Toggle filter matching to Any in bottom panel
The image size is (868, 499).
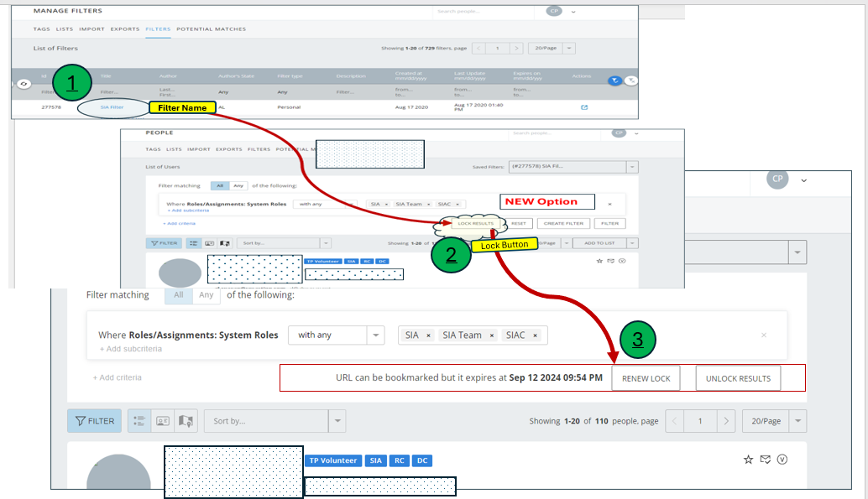pyautogui.click(x=206, y=295)
